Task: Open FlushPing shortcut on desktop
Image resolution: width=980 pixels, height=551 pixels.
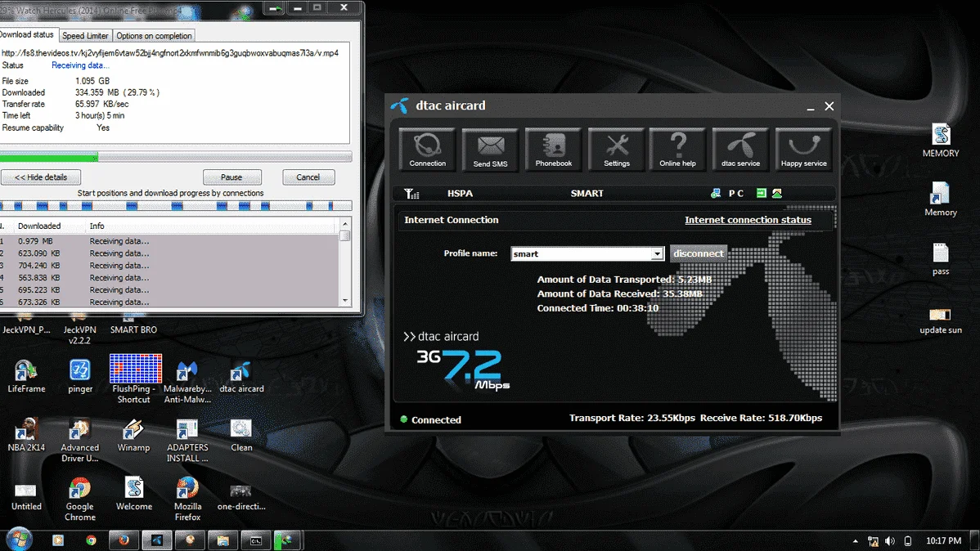Action: coord(134,379)
